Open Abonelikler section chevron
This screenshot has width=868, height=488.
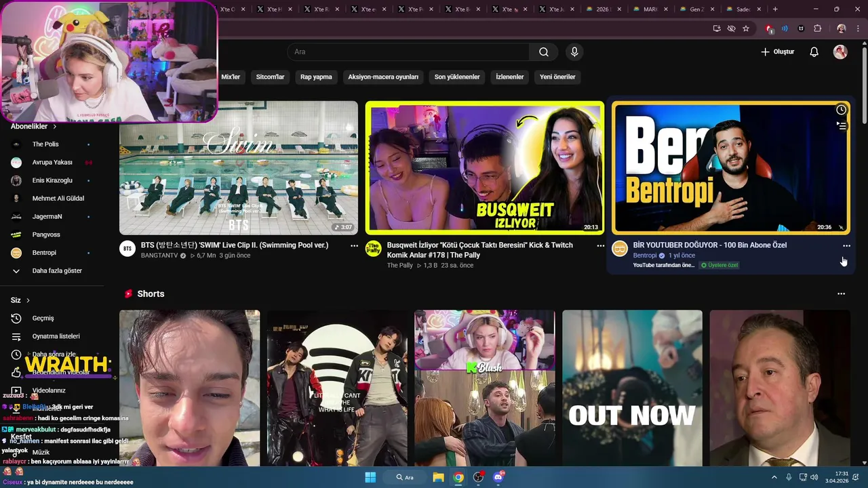[x=55, y=127]
